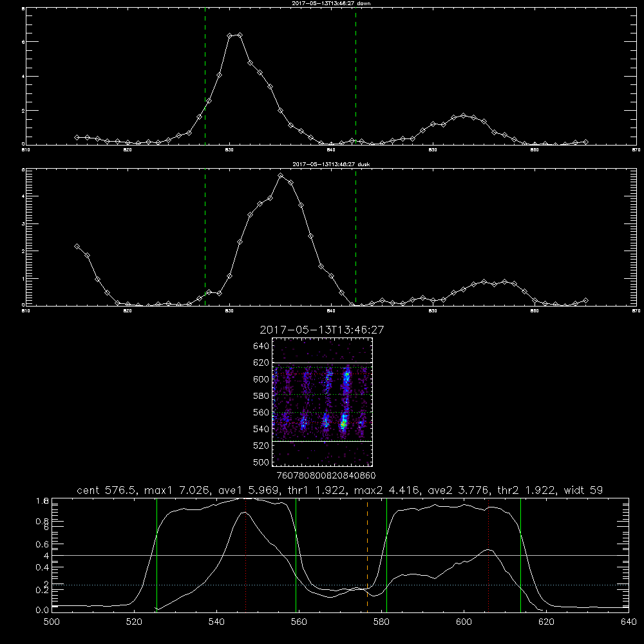Click the lower white boundary line in the heatmap
This screenshot has height=644, width=644.
[x=323, y=441]
